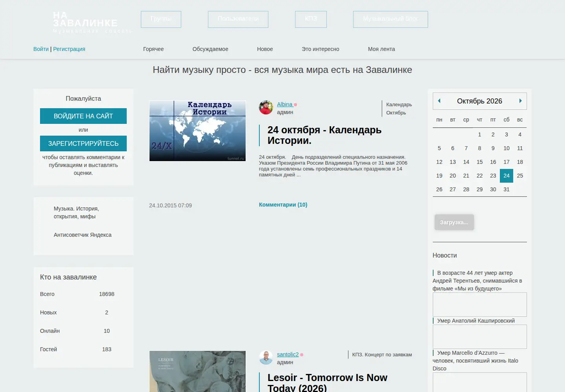Click the Загрузка... button

pyautogui.click(x=454, y=222)
